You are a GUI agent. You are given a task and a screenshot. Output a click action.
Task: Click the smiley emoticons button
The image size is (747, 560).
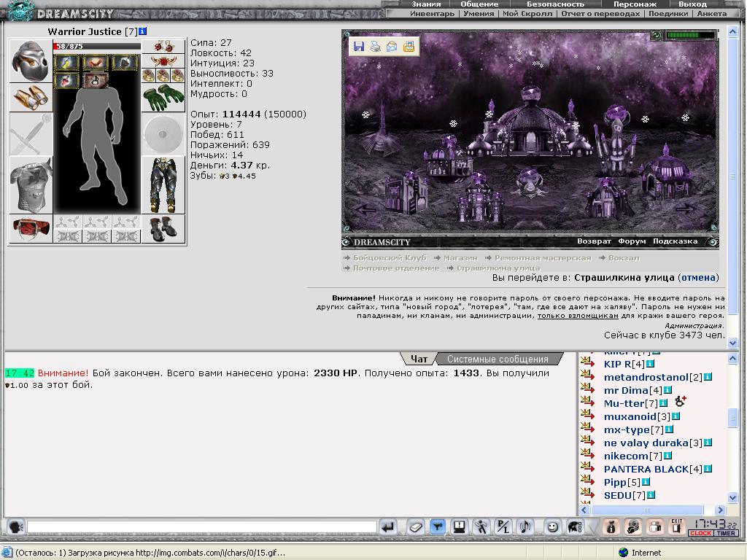(x=552, y=526)
